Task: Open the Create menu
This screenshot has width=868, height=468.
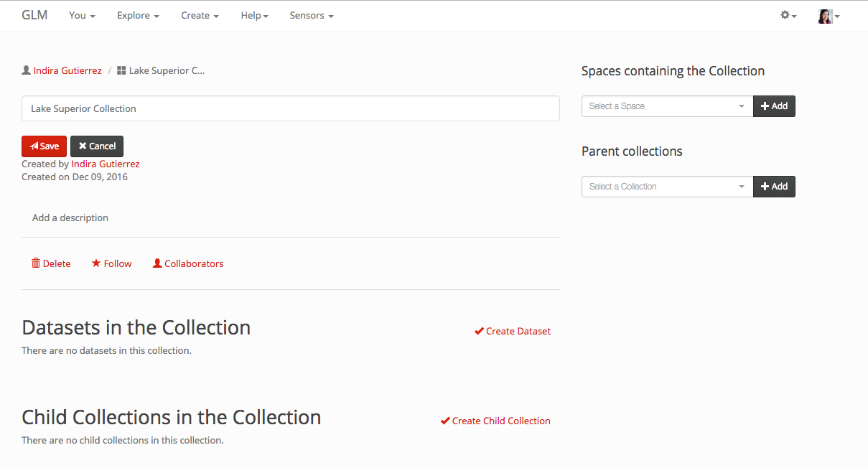Action: (200, 15)
